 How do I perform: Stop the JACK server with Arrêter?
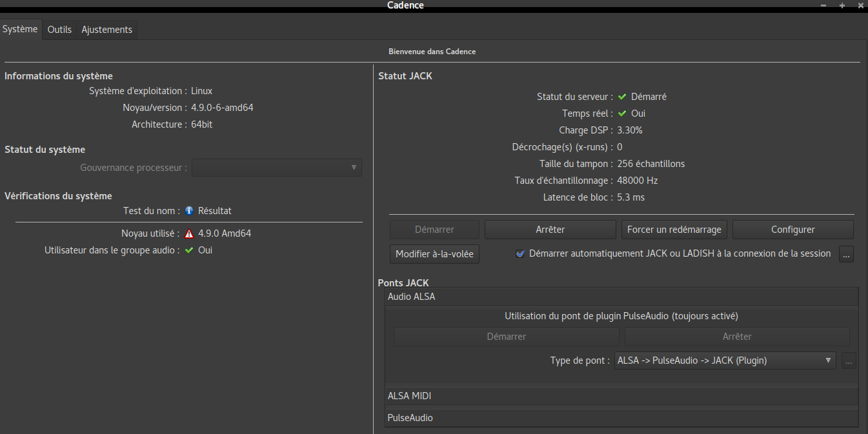click(x=550, y=230)
